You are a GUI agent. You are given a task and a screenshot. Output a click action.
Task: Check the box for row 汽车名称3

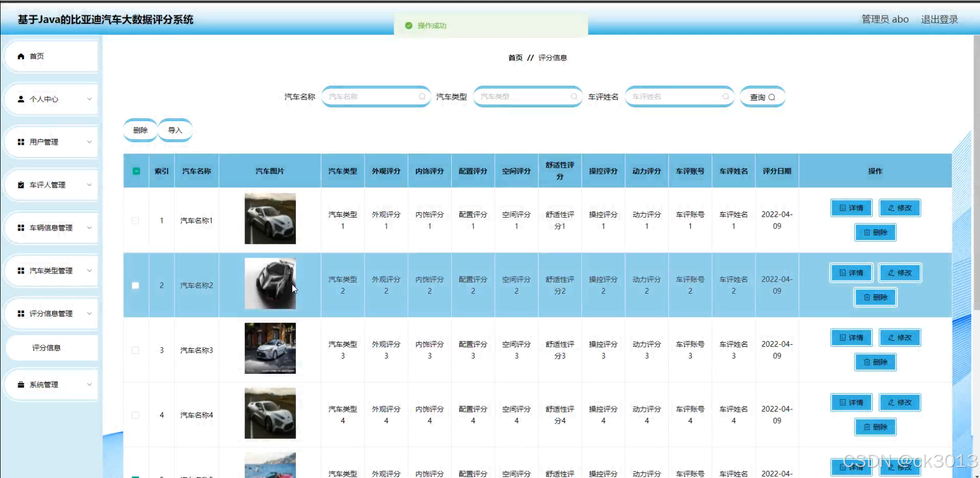pyautogui.click(x=135, y=350)
